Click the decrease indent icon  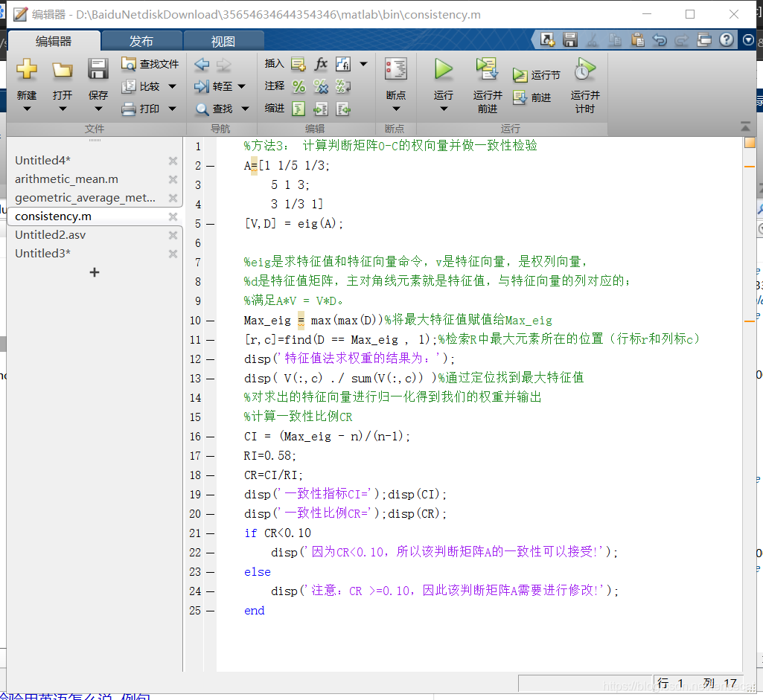[343, 109]
